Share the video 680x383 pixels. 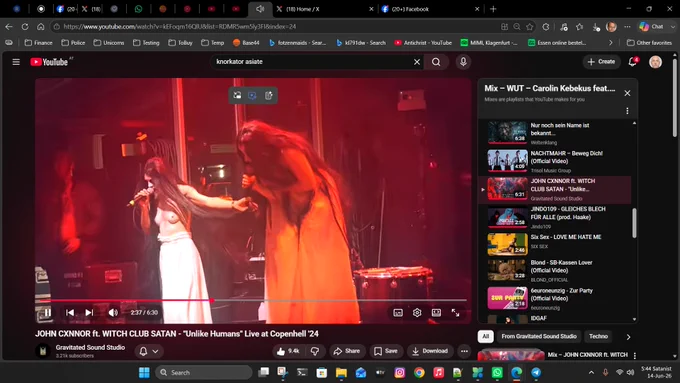pos(347,351)
